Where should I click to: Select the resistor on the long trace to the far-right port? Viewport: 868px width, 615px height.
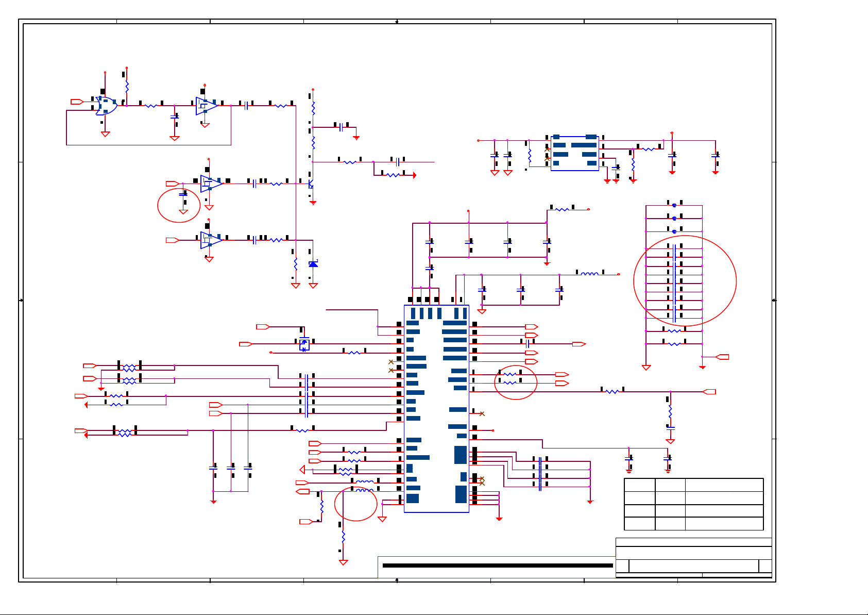pos(612,392)
